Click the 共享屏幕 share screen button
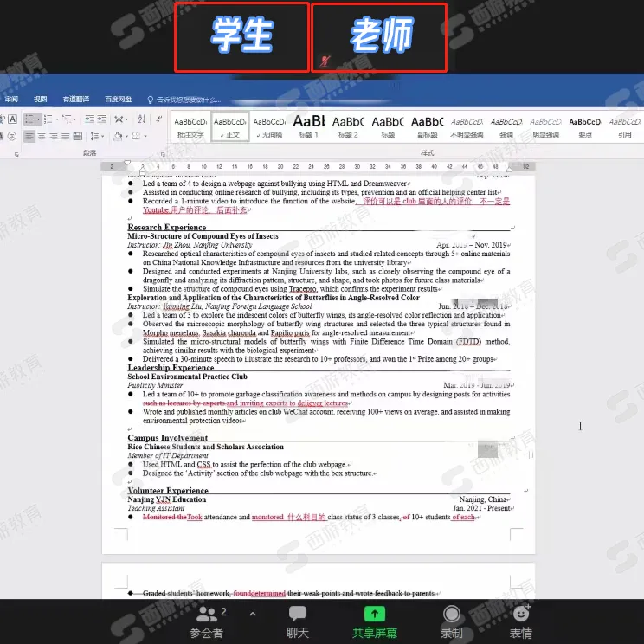 (x=375, y=622)
